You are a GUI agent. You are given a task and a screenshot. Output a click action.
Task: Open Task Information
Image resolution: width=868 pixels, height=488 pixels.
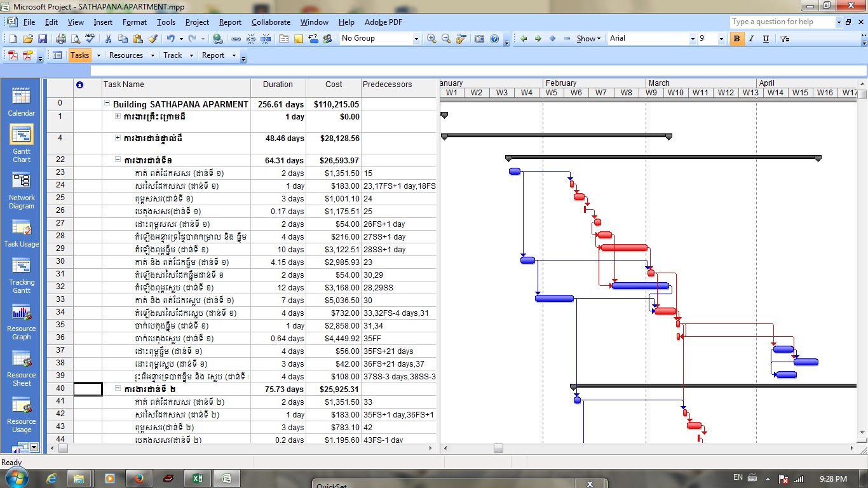coord(283,39)
